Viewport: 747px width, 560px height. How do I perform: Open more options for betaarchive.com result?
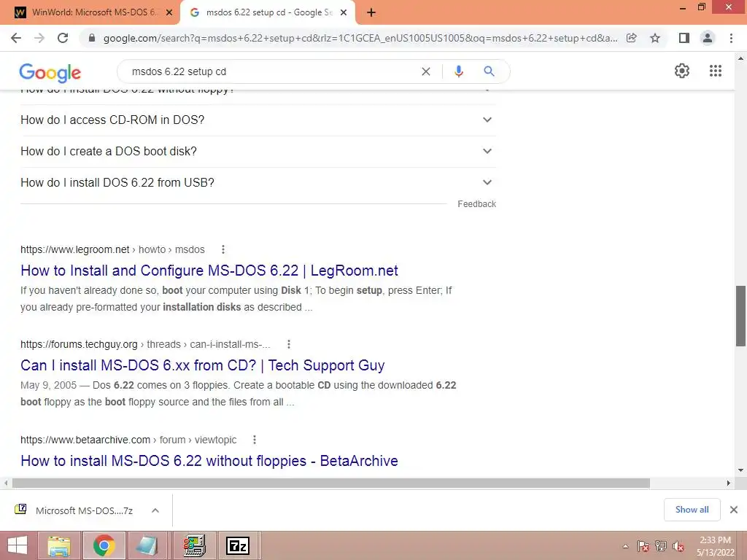point(255,440)
